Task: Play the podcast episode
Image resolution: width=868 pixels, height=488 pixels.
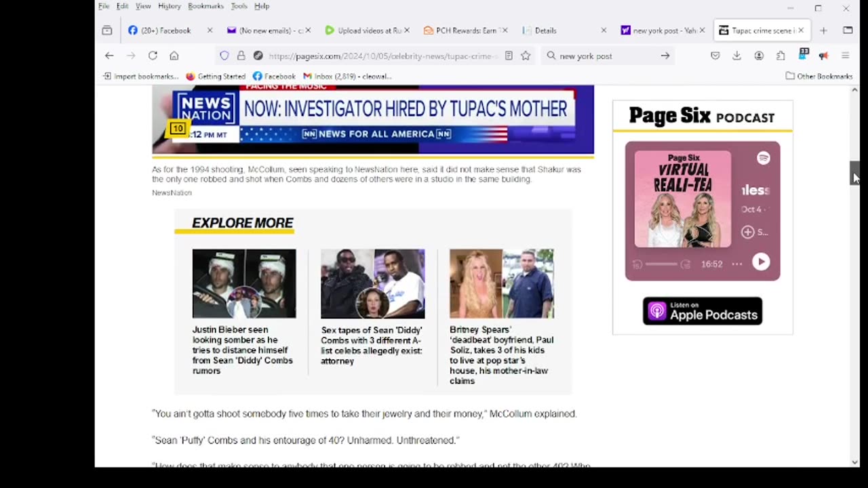Action: point(761,262)
